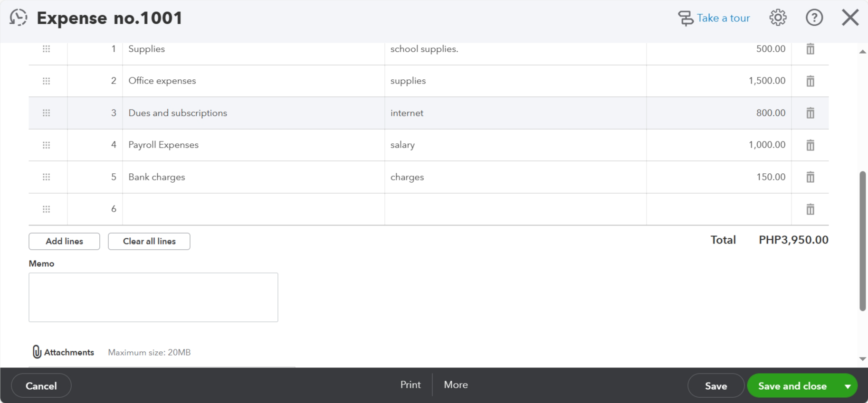Delete the Supplies line with trash icon

click(810, 49)
